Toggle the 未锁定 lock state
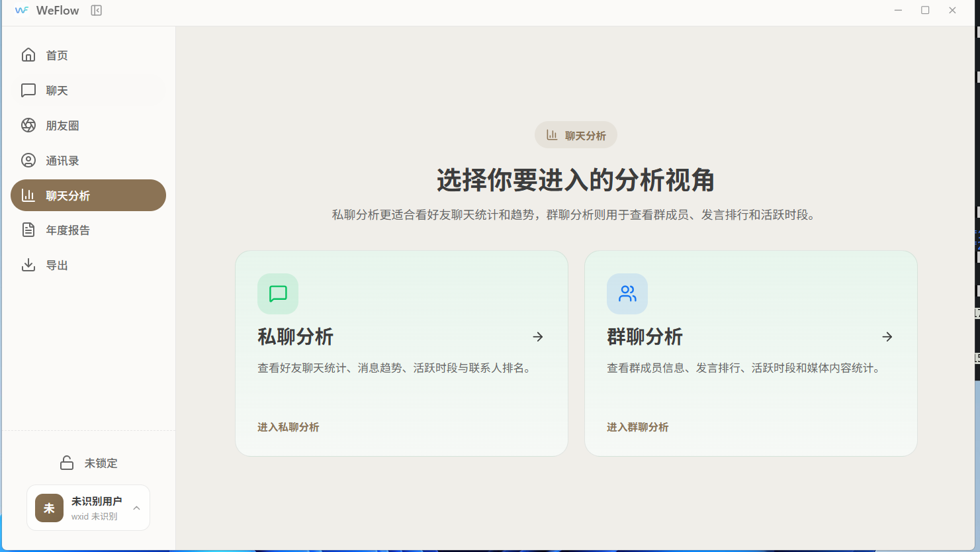The height and width of the screenshot is (552, 980). coord(89,463)
